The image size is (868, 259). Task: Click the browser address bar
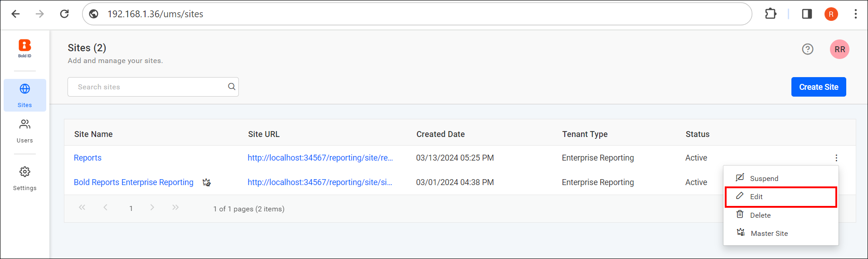[417, 14]
